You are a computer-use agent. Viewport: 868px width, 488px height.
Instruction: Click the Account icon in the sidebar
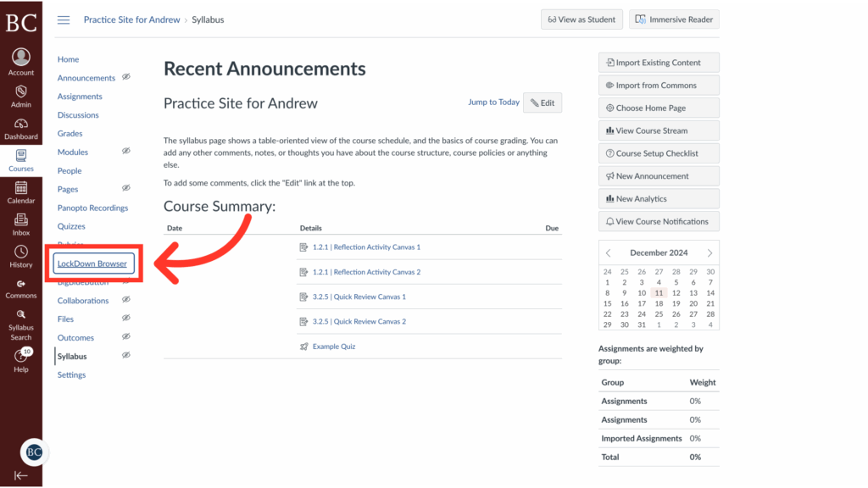20,59
